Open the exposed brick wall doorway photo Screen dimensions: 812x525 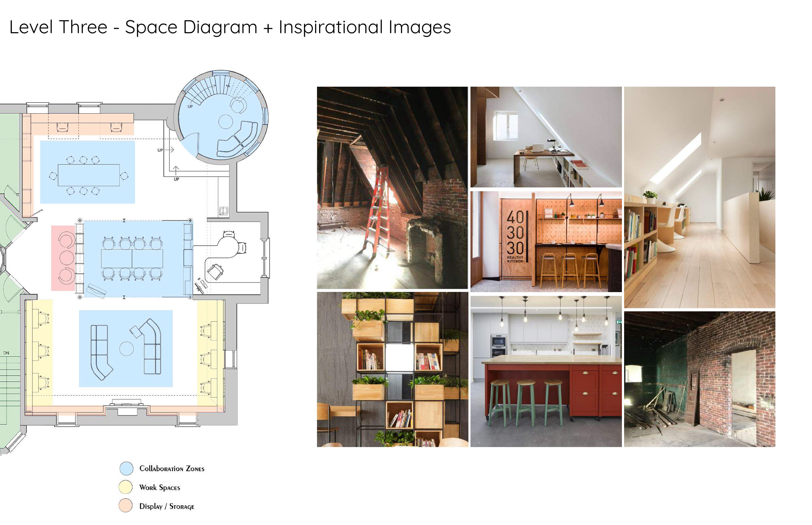[700, 379]
